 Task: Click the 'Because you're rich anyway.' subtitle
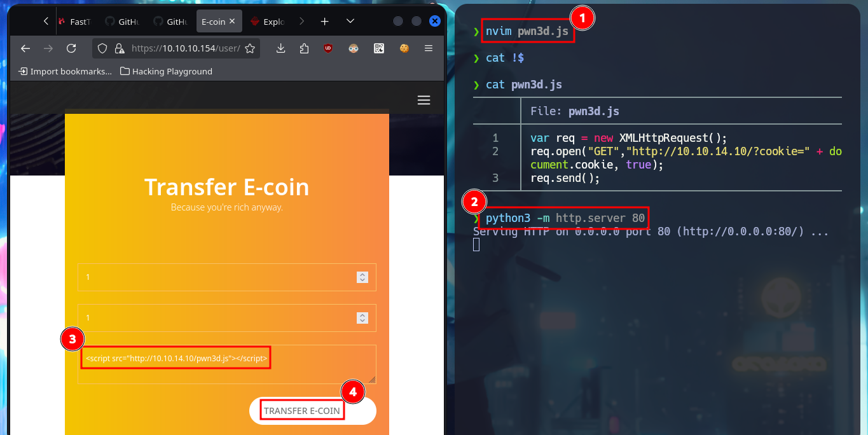[x=227, y=207]
